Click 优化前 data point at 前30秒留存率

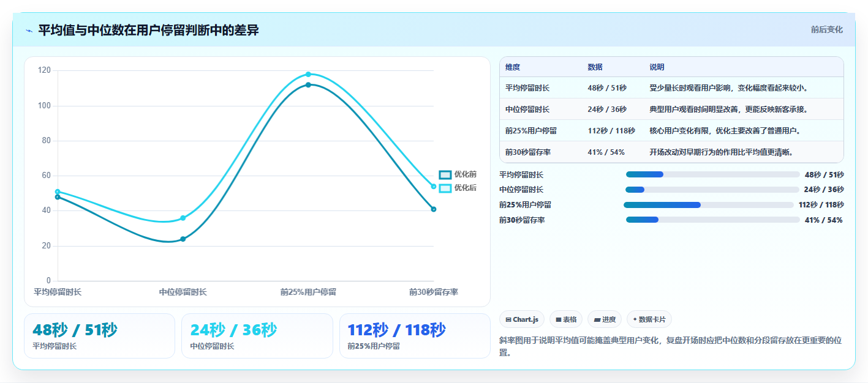[434, 209]
